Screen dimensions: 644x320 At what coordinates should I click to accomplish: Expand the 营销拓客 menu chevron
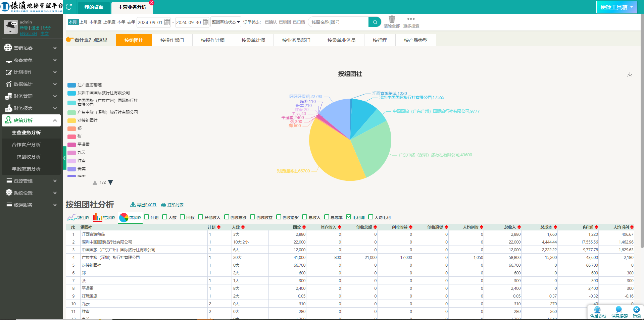[x=55, y=48]
